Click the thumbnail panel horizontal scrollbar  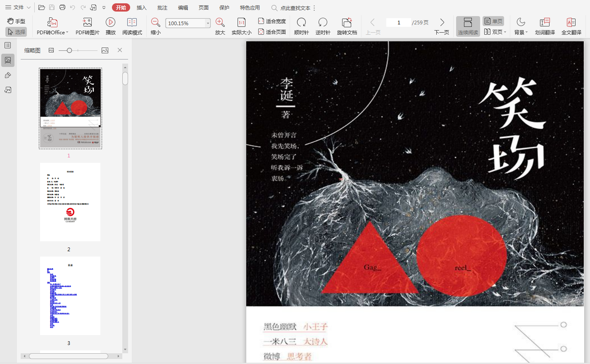pyautogui.click(x=69, y=356)
